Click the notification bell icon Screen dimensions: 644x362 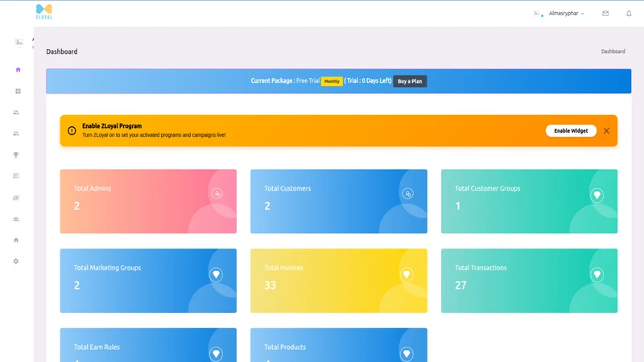click(629, 14)
